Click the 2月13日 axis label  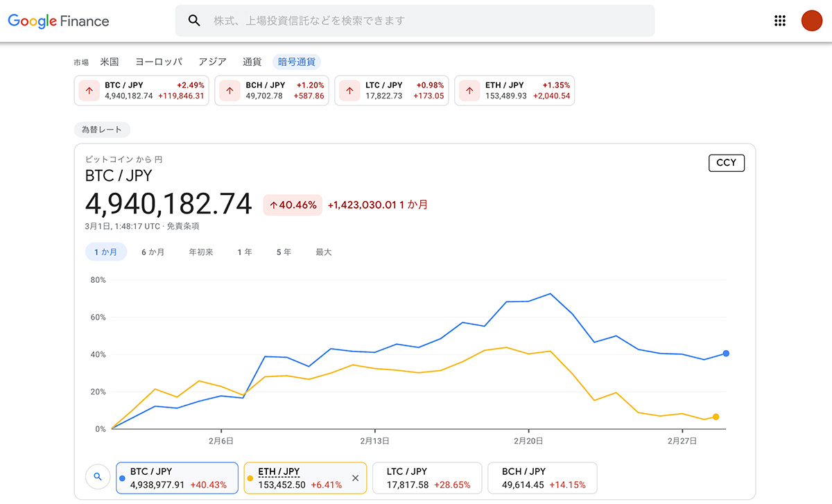point(374,440)
